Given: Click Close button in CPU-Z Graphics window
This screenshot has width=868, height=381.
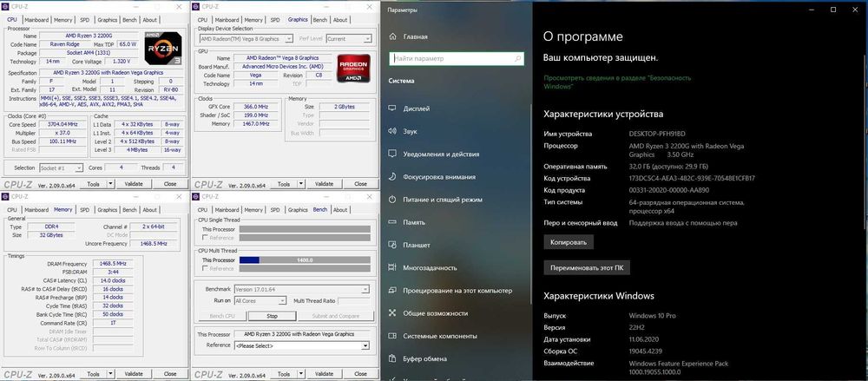Looking at the screenshot, I should click(360, 184).
